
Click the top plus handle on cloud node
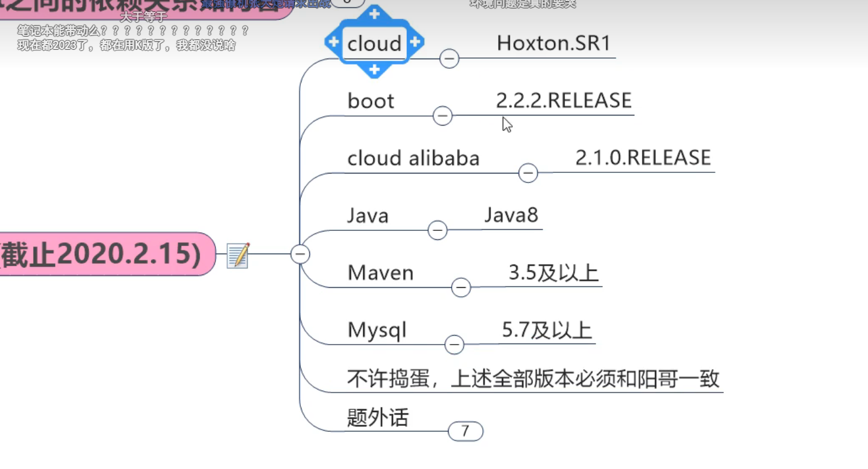374,14
